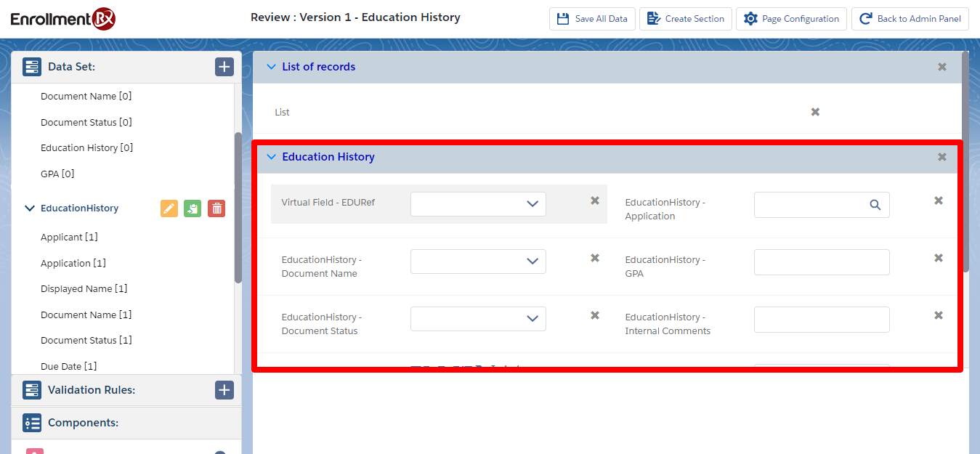Viewport: 980px width, 454px height.
Task: Open the Virtual Field - EDURef dropdown
Action: tap(478, 204)
